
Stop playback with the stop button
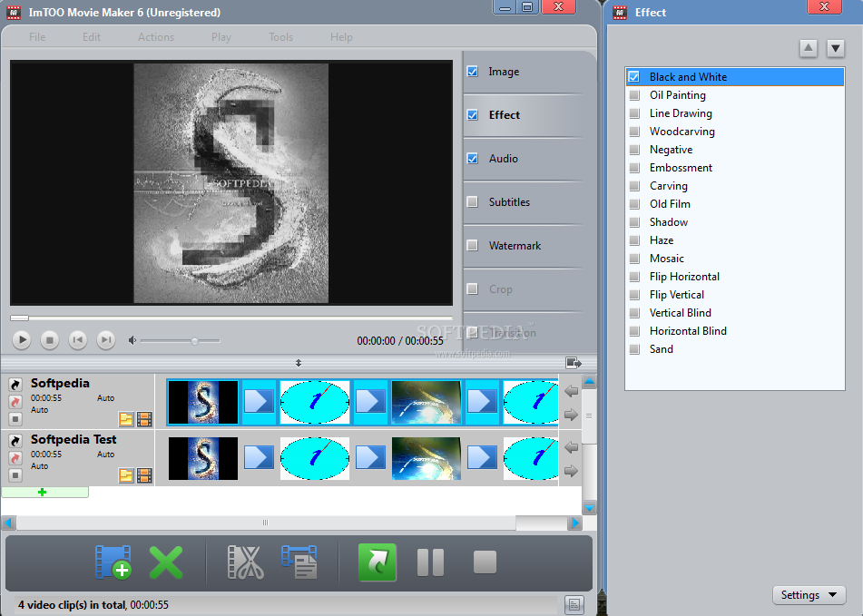50,340
